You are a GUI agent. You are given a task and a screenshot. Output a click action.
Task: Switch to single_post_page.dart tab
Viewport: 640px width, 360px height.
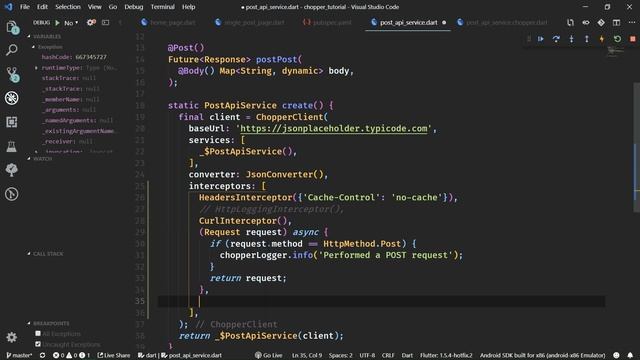250,23
